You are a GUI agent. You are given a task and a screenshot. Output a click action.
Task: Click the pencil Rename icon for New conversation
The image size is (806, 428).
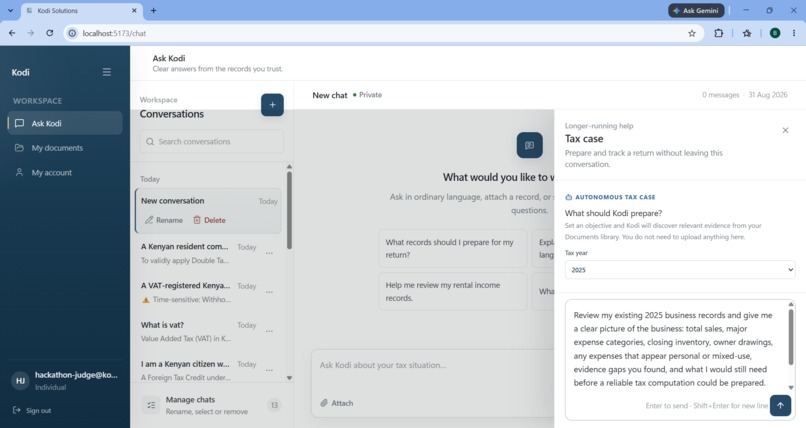149,220
